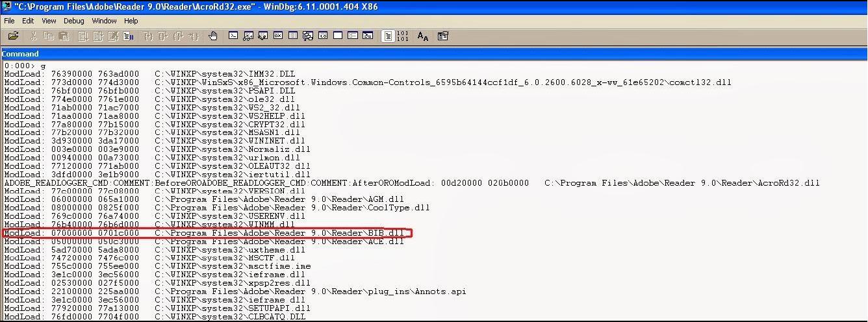Click the hand-shaped breakpoint toolbar icon
The height and width of the screenshot is (322, 868).
pos(213,36)
